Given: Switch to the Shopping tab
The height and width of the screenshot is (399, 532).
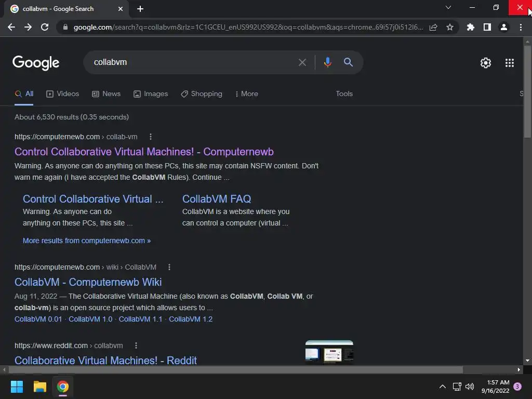Looking at the screenshot, I should [202, 94].
